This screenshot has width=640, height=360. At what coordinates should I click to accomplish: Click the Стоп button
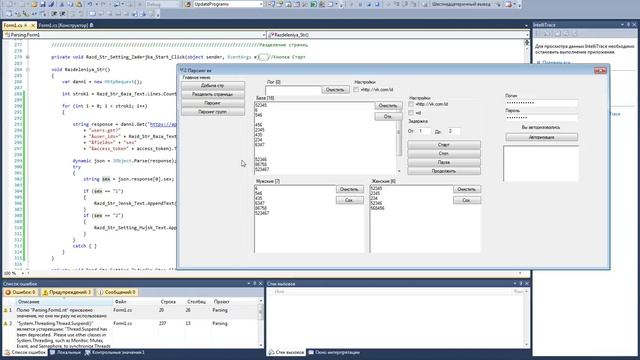coord(444,153)
